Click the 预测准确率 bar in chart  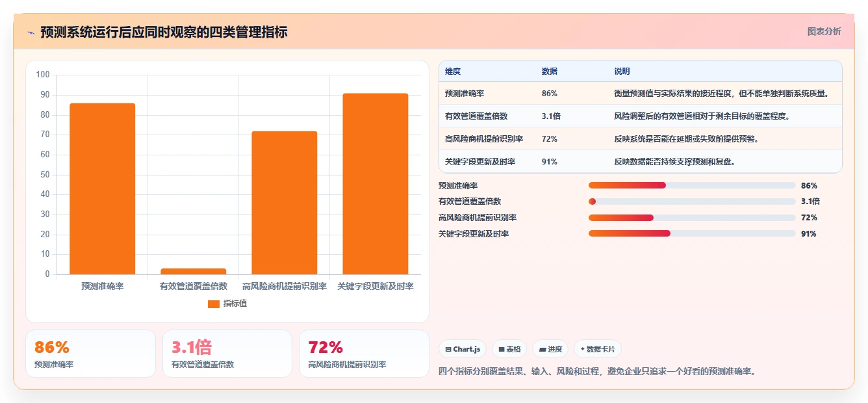(103, 188)
